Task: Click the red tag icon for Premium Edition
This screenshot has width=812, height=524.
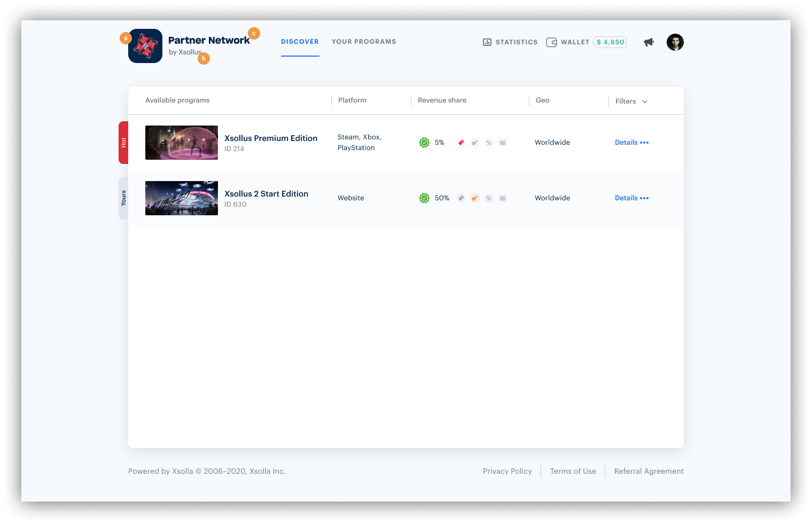Action: click(x=461, y=143)
